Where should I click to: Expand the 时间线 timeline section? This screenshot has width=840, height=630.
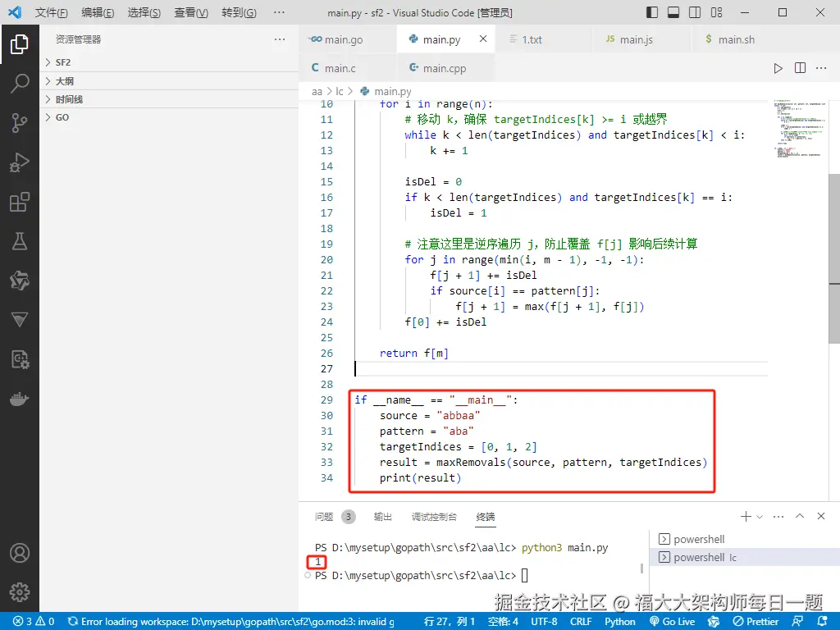click(x=169, y=99)
